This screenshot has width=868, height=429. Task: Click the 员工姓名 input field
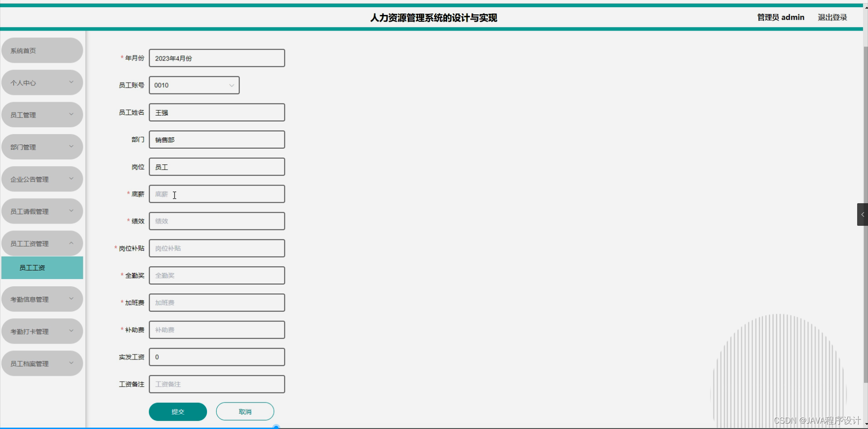(x=217, y=112)
